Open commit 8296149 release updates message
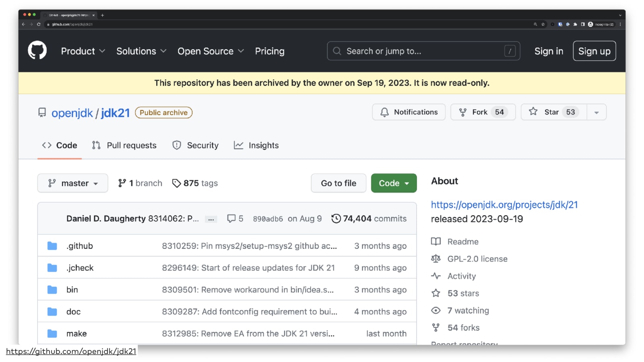The image size is (644, 362). click(248, 268)
